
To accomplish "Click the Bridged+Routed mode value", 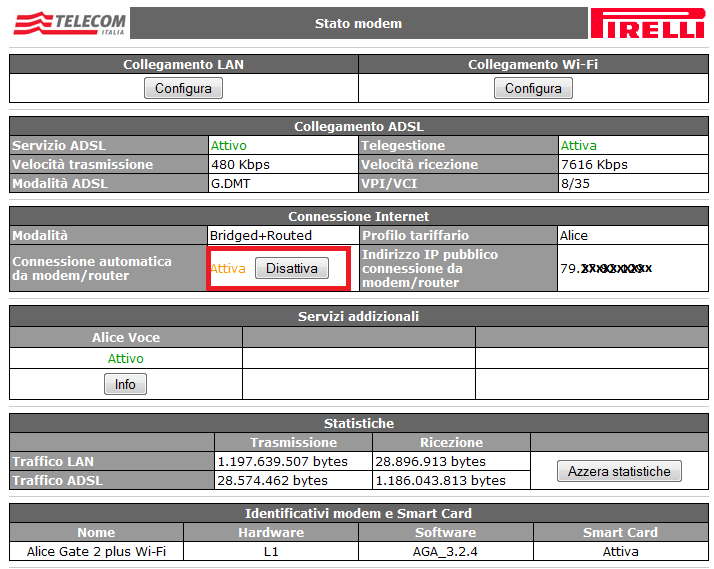I will pos(261,235).
